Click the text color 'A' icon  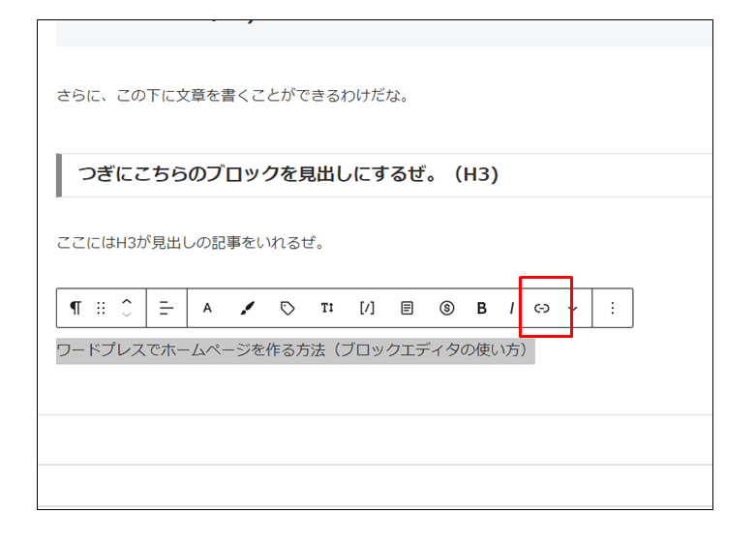(207, 308)
